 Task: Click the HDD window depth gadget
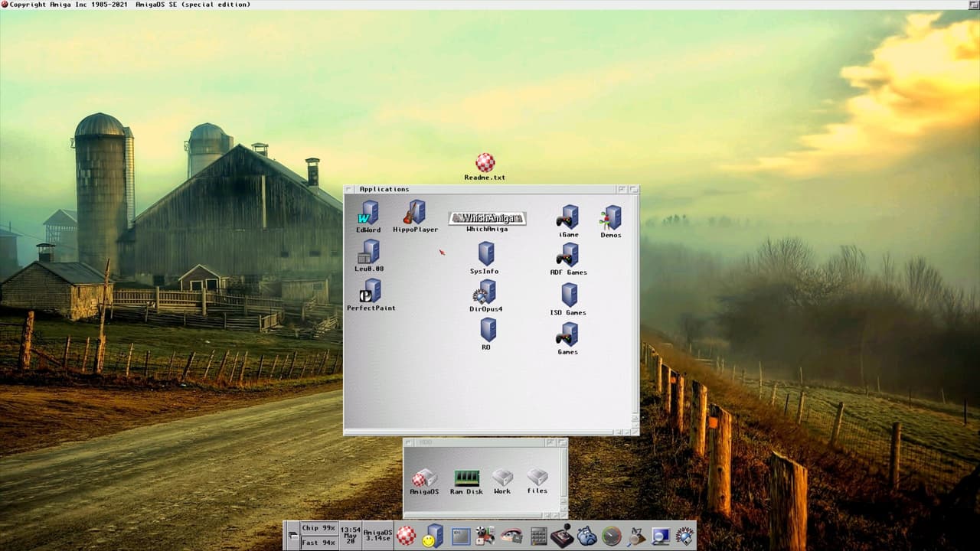tap(561, 442)
